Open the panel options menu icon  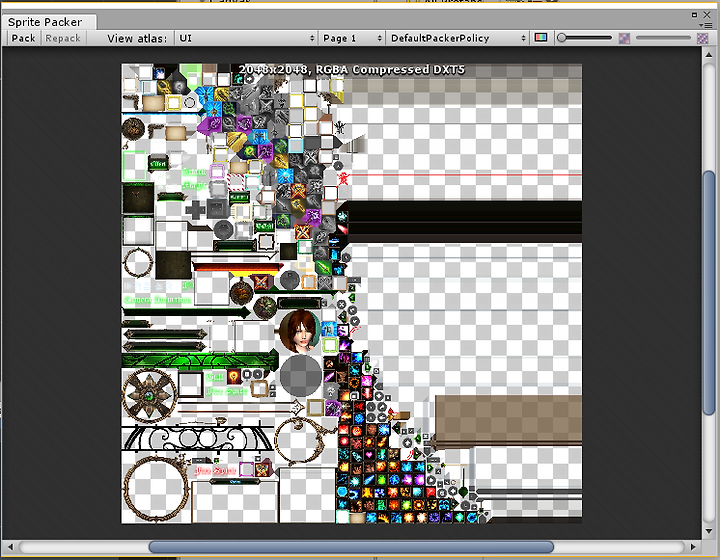(x=705, y=25)
